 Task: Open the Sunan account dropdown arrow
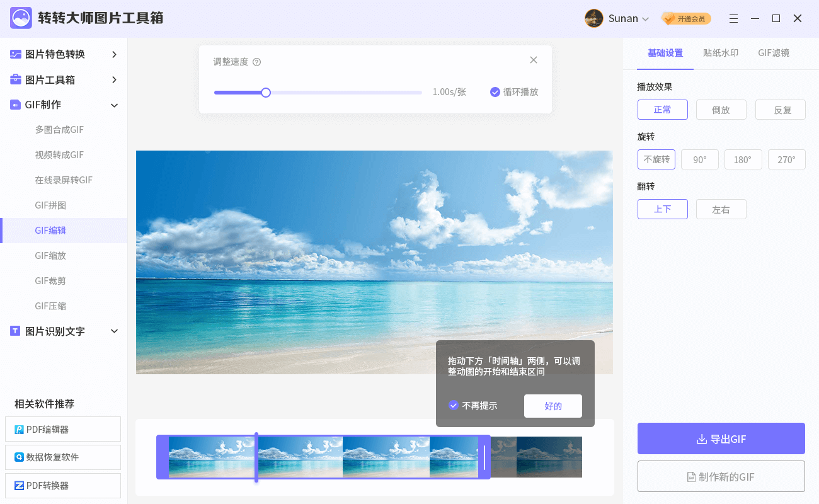[x=645, y=20]
